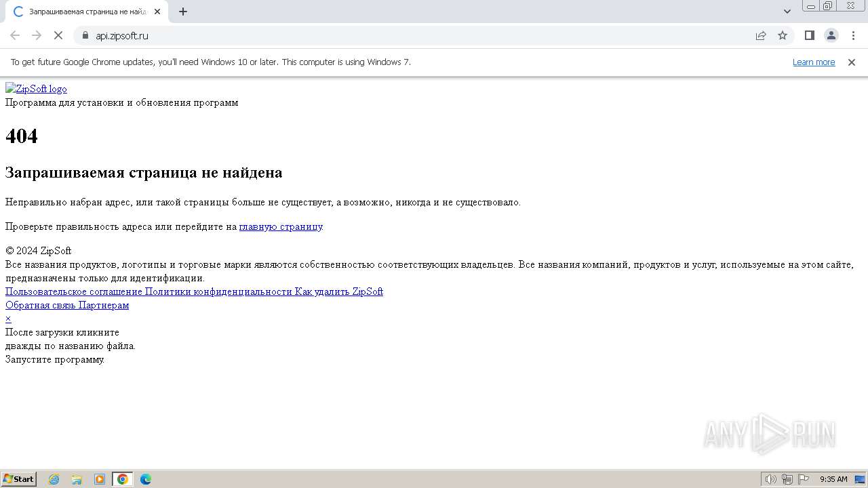Click the 9:35 AM system clock
Viewport: 868px width, 488px height.
coord(833,479)
